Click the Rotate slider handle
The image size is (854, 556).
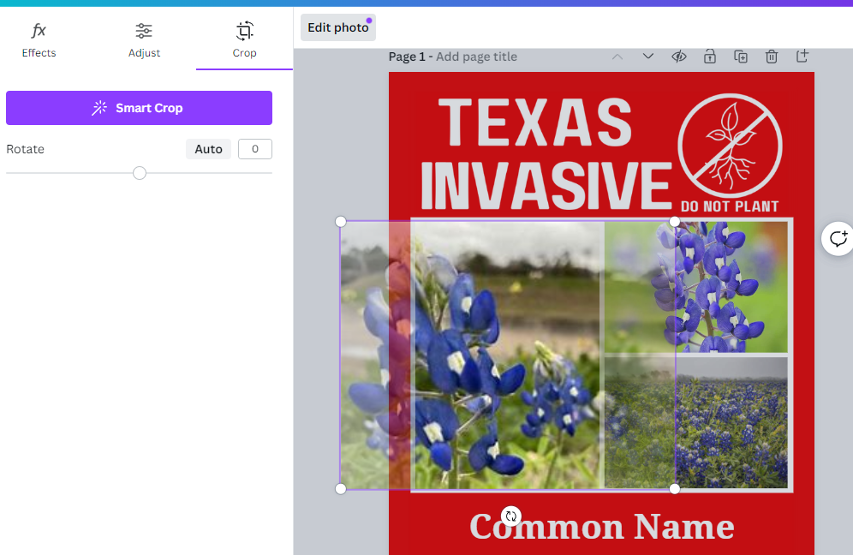pos(139,173)
